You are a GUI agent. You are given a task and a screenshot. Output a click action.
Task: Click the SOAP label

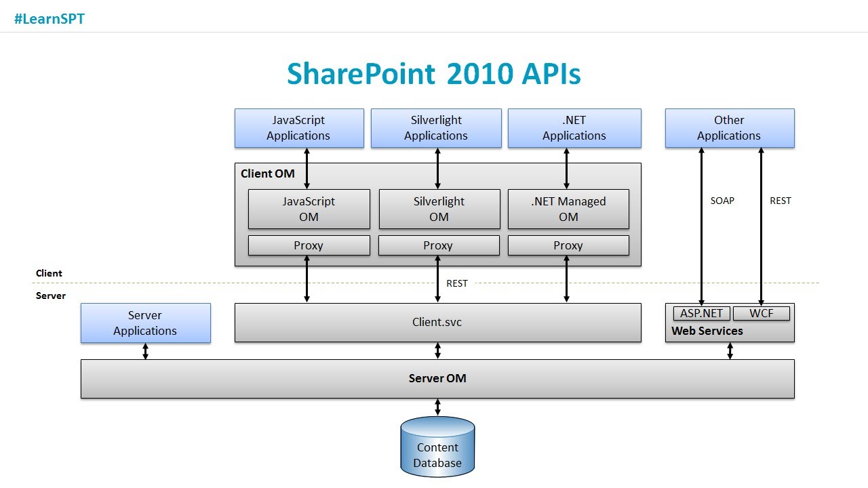click(x=722, y=201)
